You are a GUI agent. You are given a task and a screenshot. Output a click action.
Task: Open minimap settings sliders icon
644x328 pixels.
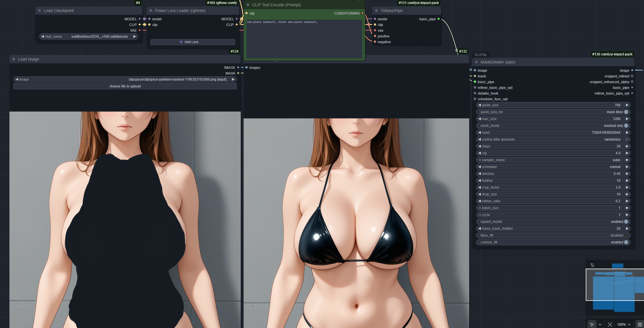pos(592,265)
